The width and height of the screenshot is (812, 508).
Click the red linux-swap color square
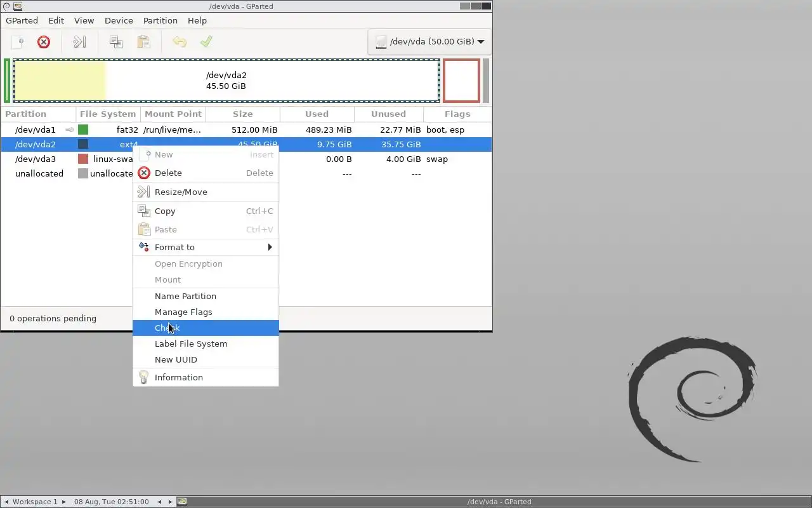tap(83, 159)
